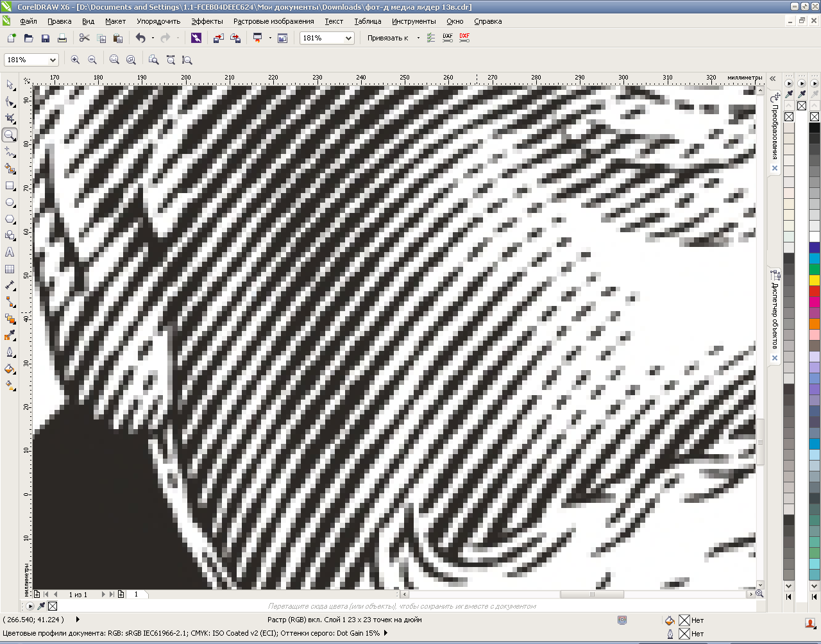Select the Crop tool in the toolbox
Image resolution: width=821 pixels, height=644 pixels.
pyautogui.click(x=10, y=119)
